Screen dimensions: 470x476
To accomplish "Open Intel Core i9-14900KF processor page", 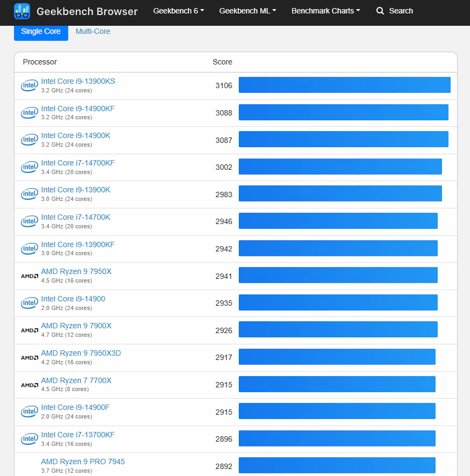I will [78, 109].
